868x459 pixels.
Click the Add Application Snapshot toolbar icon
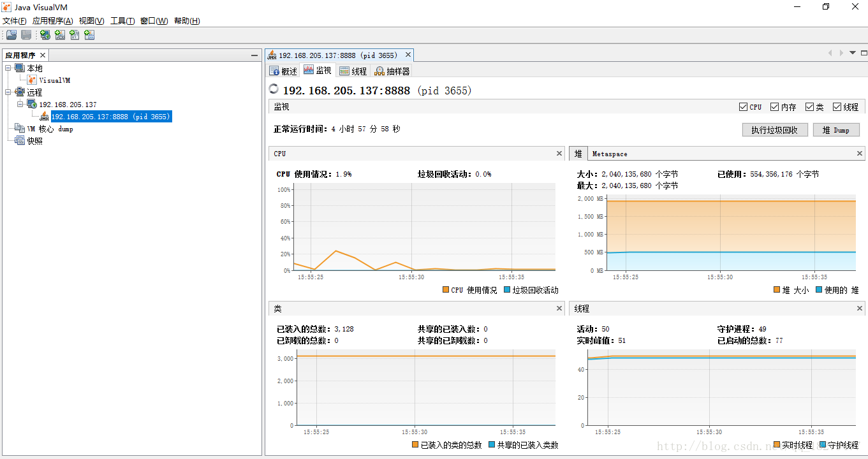[89, 35]
